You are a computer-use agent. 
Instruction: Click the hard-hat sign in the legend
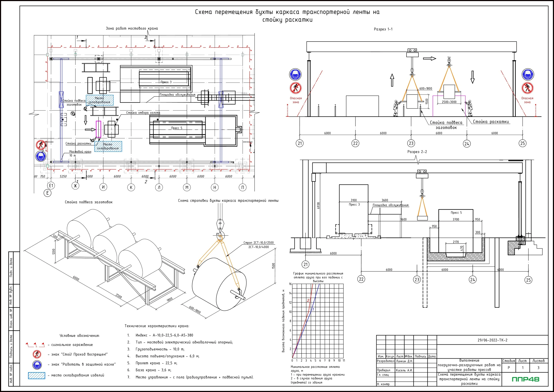click(x=37, y=365)
